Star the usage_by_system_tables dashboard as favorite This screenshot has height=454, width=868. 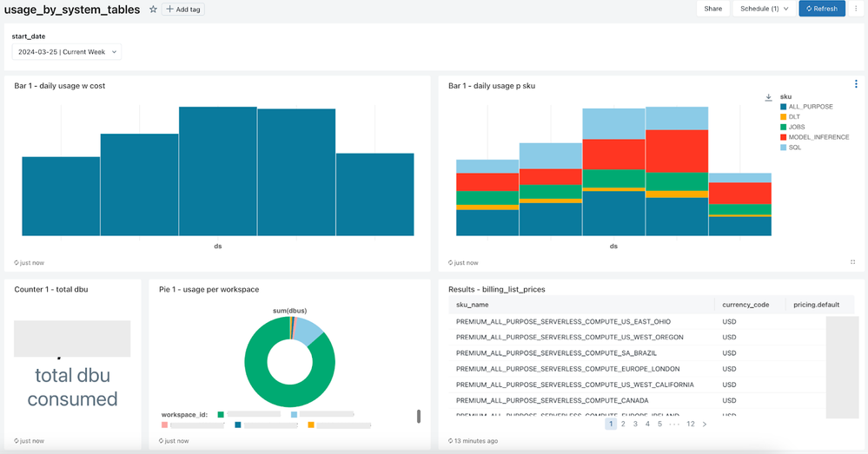point(154,9)
